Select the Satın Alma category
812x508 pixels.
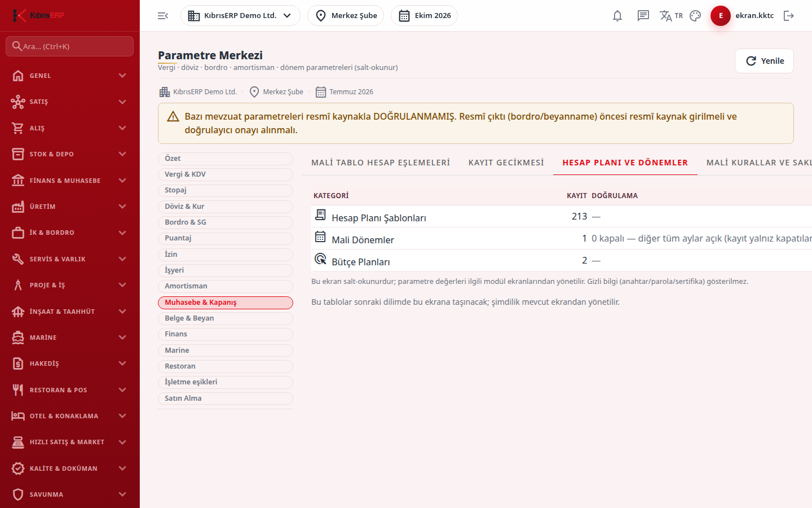pos(226,398)
